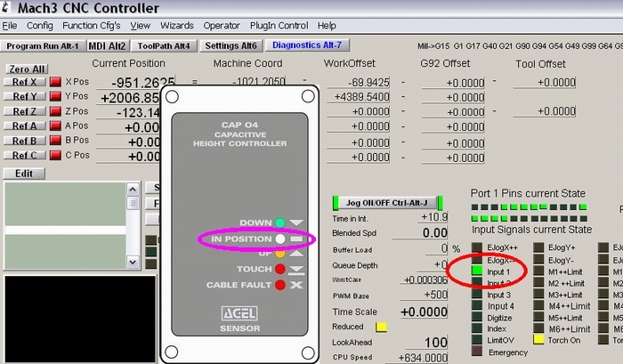Open the File menu
The image size is (623, 364).
[x=10, y=26]
